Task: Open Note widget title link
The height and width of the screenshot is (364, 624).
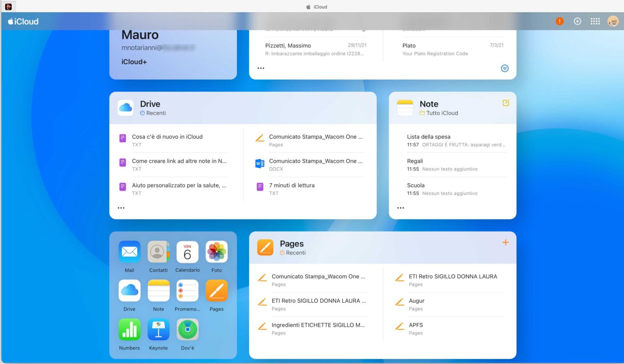Action: (x=429, y=104)
